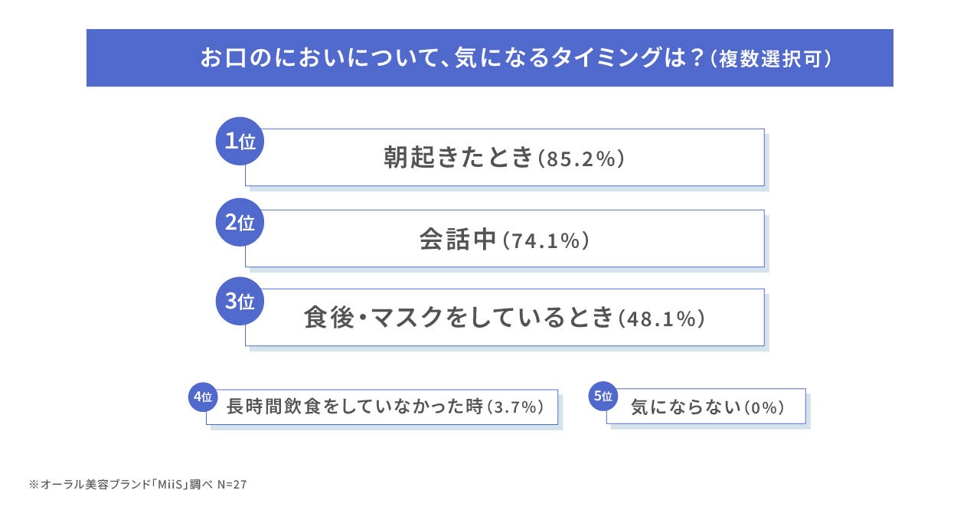
Task: Click the 0% percentage value
Action: coord(765,408)
